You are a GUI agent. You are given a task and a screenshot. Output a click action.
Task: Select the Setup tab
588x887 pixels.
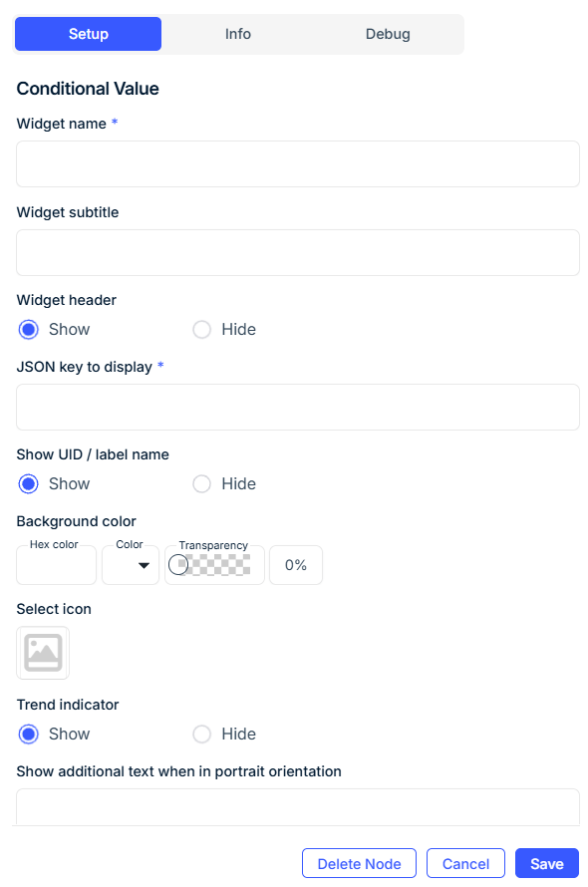coord(88,33)
